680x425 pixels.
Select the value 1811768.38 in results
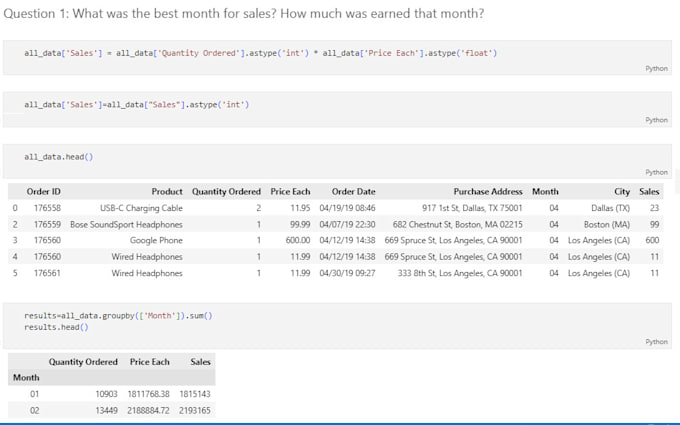(149, 394)
